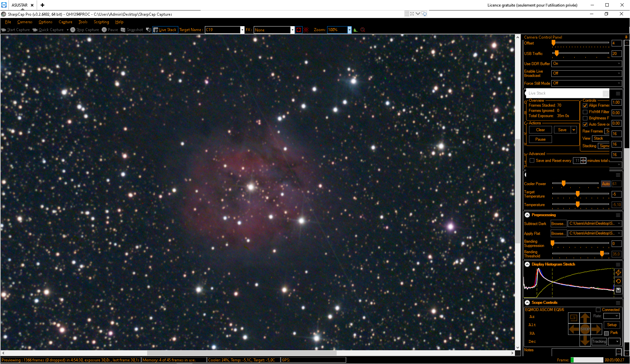The image size is (630, 364).
Task: Click the green histogram icon in toolbar
Action: click(x=356, y=30)
